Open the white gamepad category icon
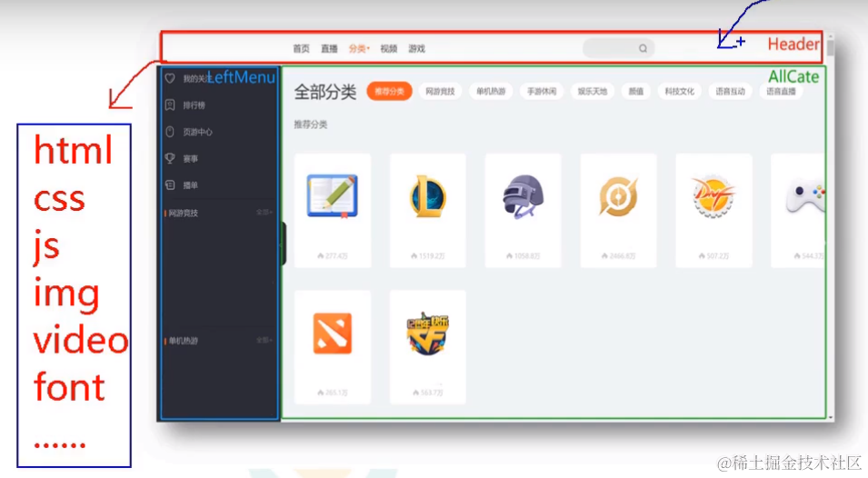 click(805, 196)
